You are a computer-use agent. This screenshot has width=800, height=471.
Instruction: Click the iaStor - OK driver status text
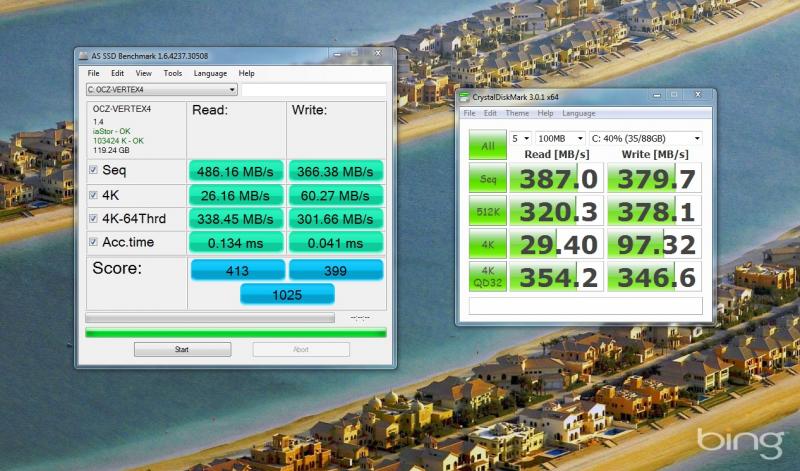tap(112, 131)
